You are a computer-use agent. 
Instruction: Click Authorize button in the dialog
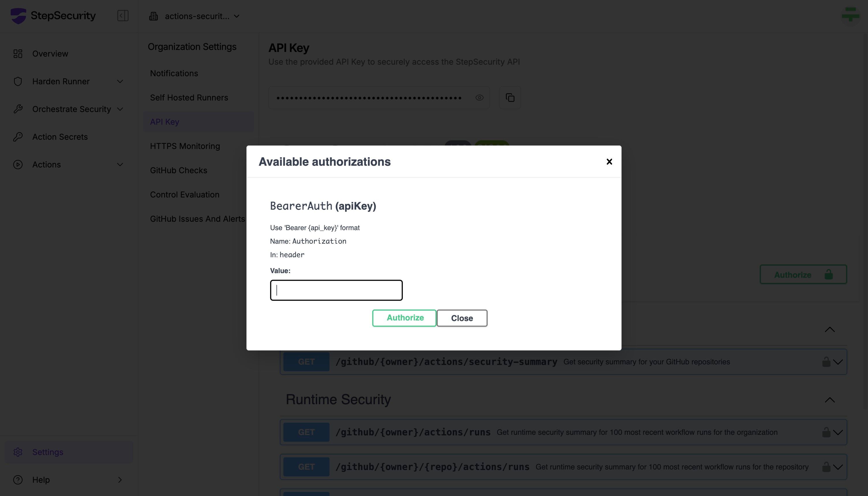tap(404, 318)
